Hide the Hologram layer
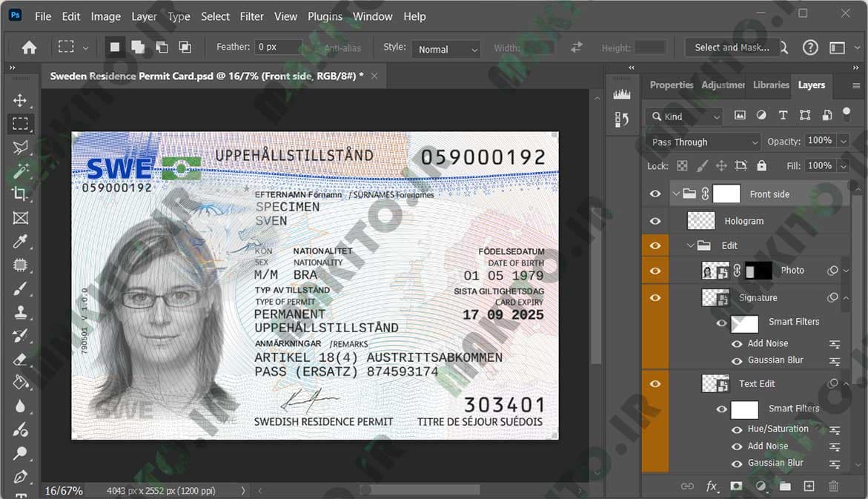 [x=655, y=221]
